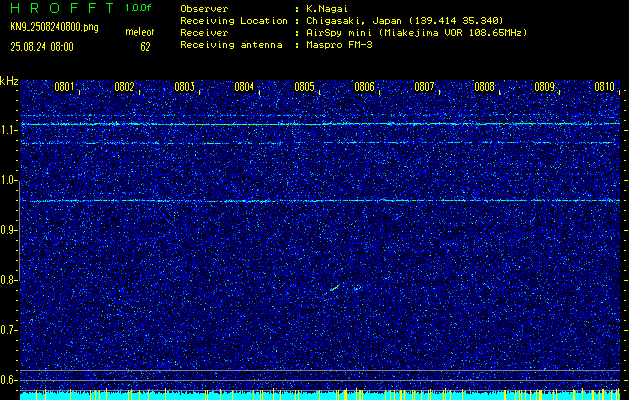
Task: Click the AirSpy mini receiver value
Action: click(x=416, y=33)
